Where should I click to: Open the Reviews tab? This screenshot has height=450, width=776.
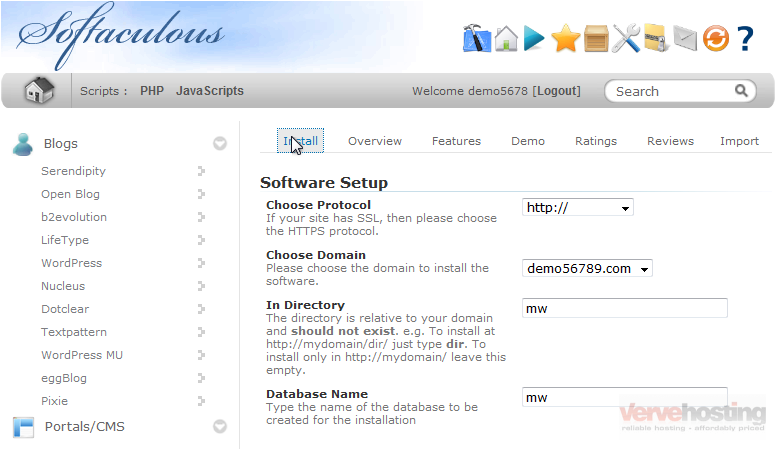pos(671,141)
